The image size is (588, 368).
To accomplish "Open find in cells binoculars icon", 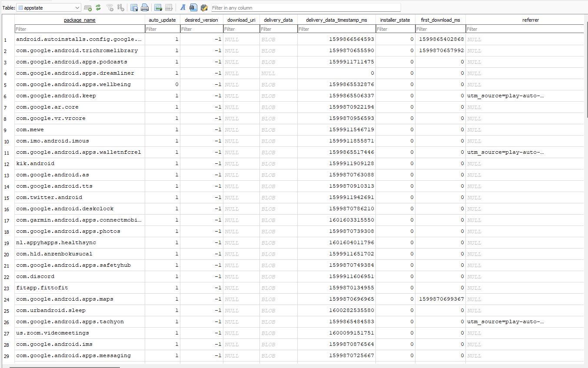I will pos(193,8).
